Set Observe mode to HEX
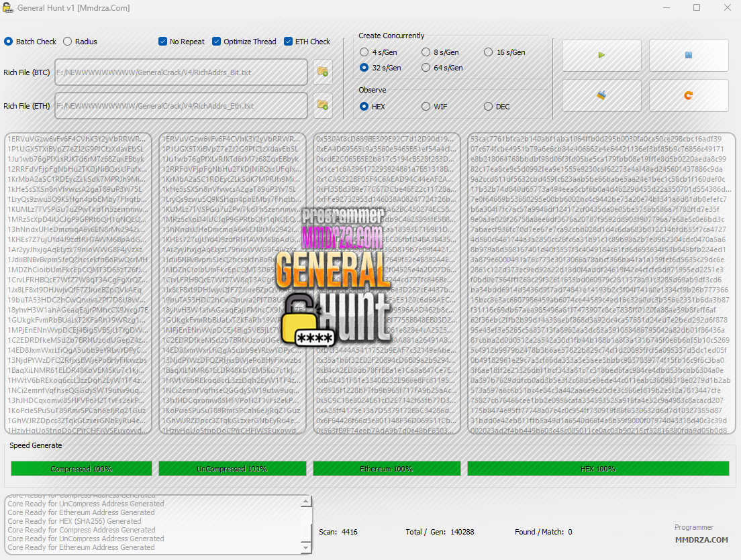Image resolution: width=741 pixels, height=560 pixels. click(373, 106)
